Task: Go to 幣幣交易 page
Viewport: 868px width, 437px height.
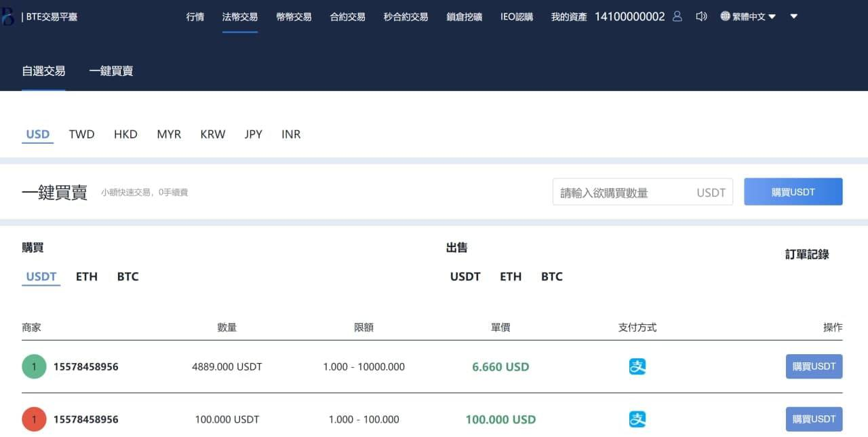Action: [294, 16]
